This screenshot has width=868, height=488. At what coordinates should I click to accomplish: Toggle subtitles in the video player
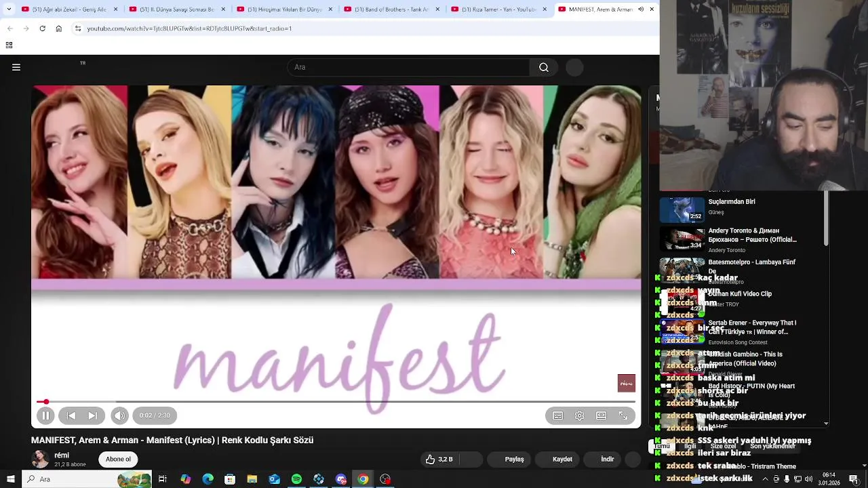pyautogui.click(x=557, y=415)
